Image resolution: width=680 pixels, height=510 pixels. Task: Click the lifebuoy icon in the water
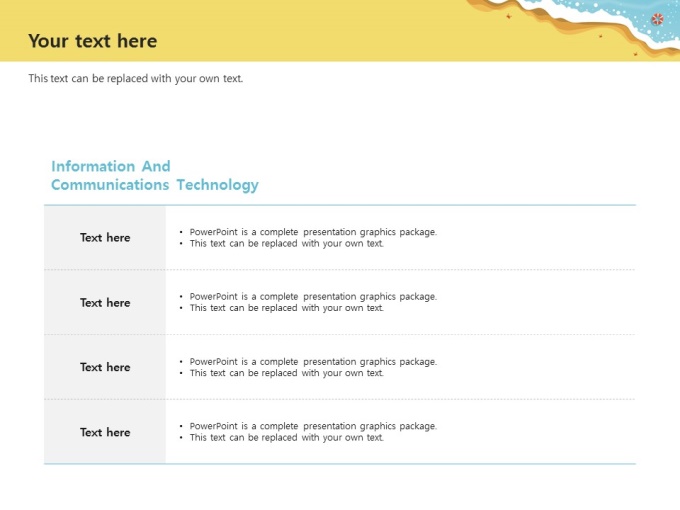657,19
